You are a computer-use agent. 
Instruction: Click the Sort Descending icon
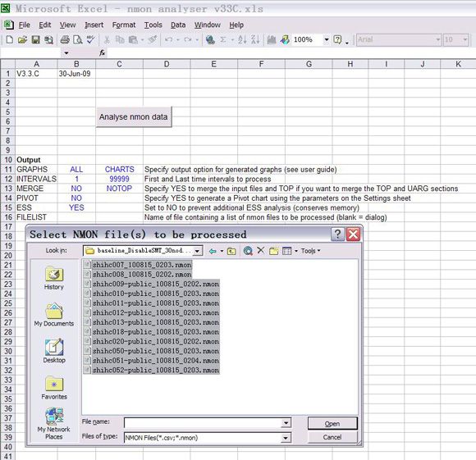(255, 39)
